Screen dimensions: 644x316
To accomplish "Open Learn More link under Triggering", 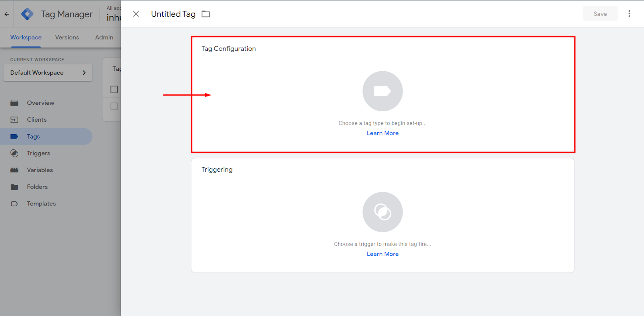I will tap(382, 254).
